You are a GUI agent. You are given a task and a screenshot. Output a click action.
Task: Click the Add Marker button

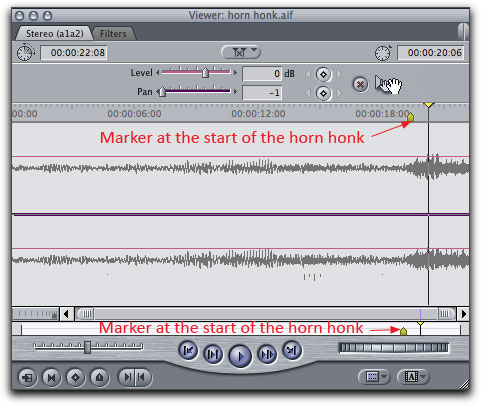coord(99,377)
